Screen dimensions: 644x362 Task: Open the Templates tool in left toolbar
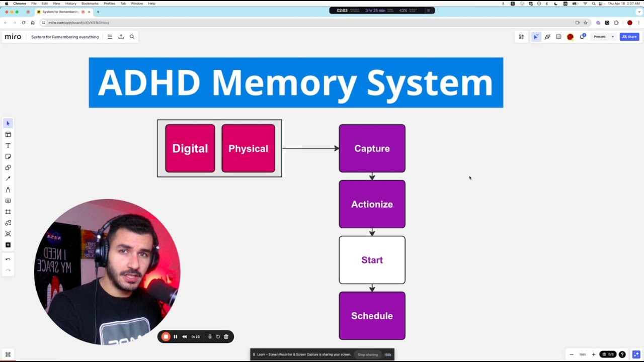(x=8, y=134)
